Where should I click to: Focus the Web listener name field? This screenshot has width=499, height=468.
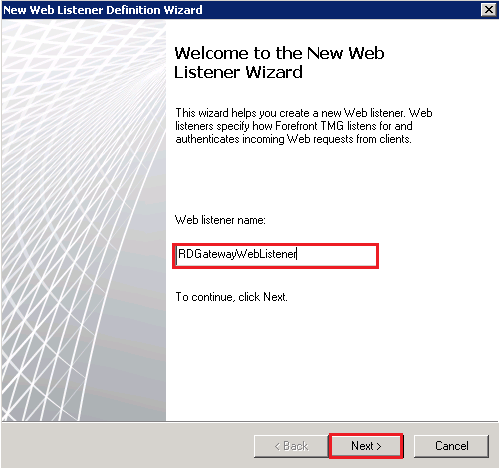[x=276, y=255]
